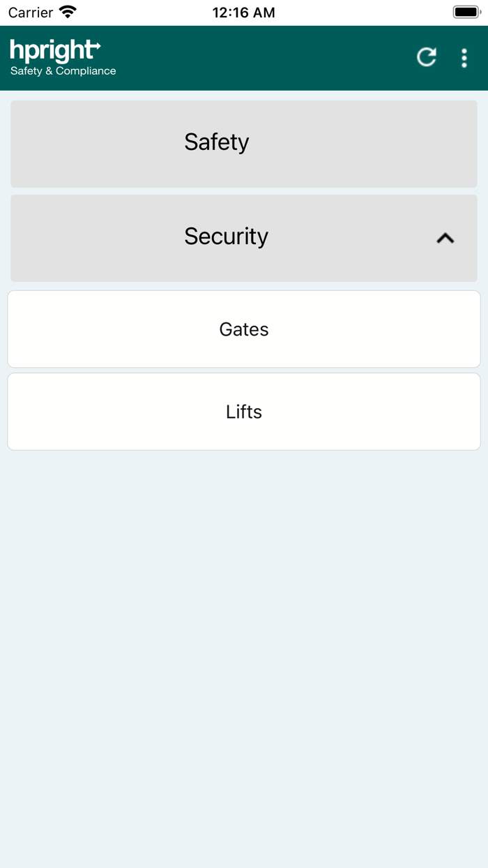Select the Gates item under Security
Screen dimensions: 488x868
(244, 329)
